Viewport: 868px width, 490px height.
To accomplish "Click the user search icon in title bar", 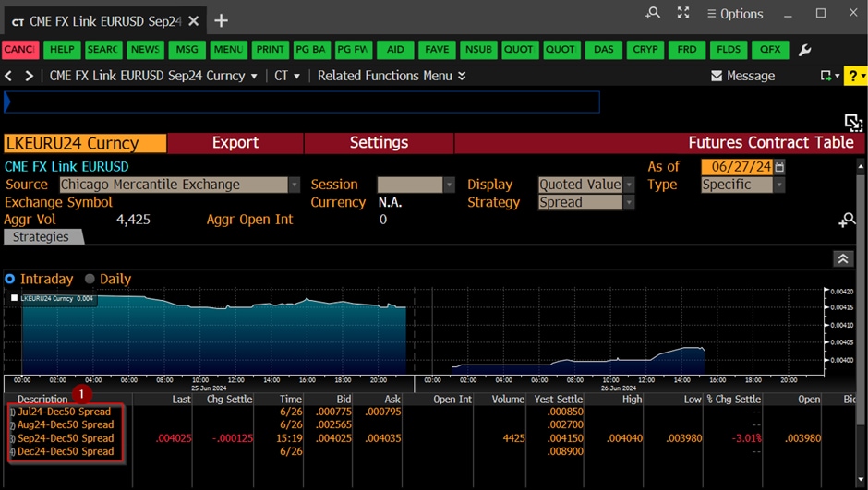I will pyautogui.click(x=653, y=13).
